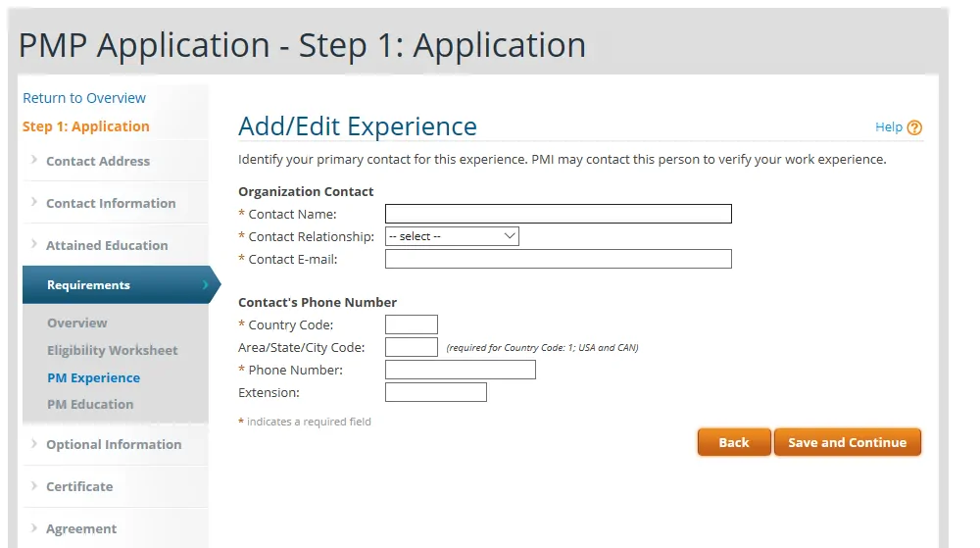Viewport: 980px width, 548px height.
Task: Select the Area/State/City Code field
Action: click(x=411, y=347)
